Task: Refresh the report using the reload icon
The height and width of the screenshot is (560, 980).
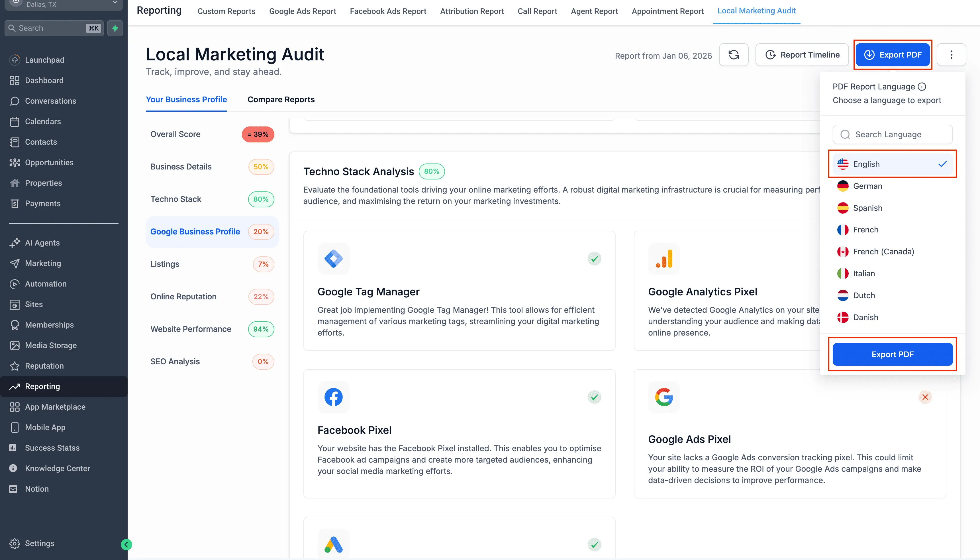Action: tap(734, 55)
